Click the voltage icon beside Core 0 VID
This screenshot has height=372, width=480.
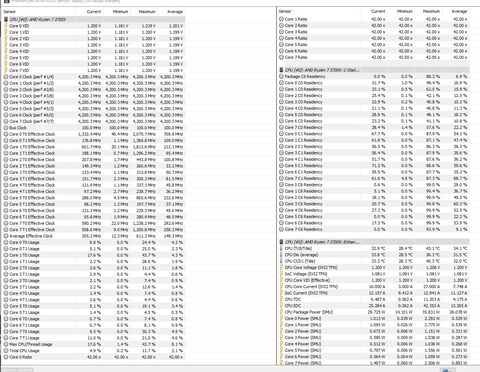6,26
